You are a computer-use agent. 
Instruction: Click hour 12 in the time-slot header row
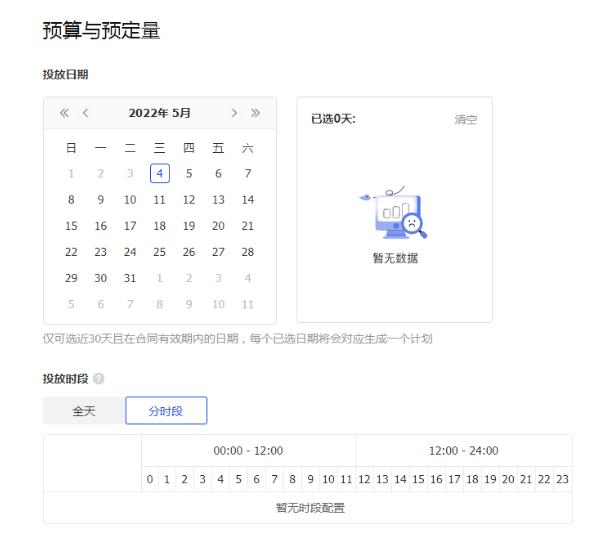coord(364,479)
